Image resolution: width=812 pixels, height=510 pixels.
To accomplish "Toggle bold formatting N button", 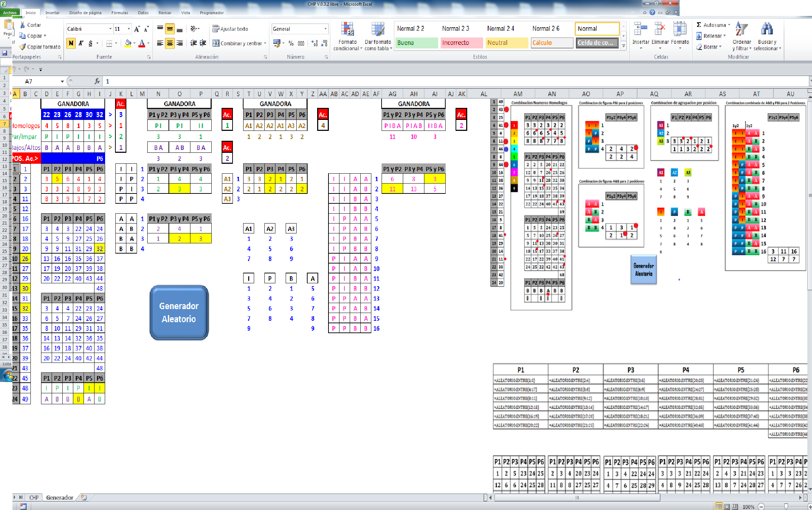I will (71, 43).
